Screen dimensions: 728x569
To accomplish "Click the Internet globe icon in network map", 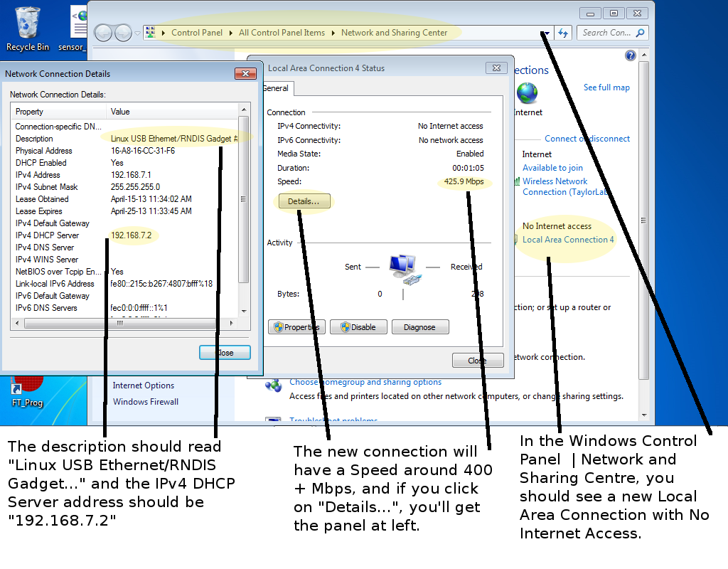I will tap(527, 93).
